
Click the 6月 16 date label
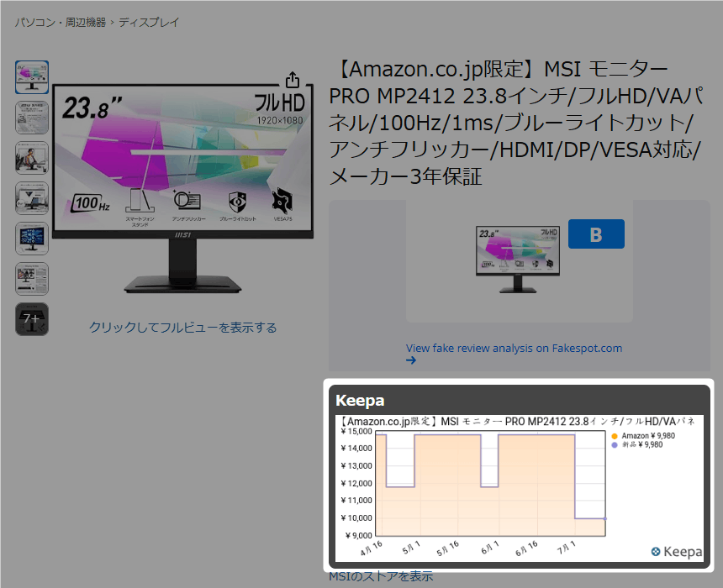tap(526, 549)
